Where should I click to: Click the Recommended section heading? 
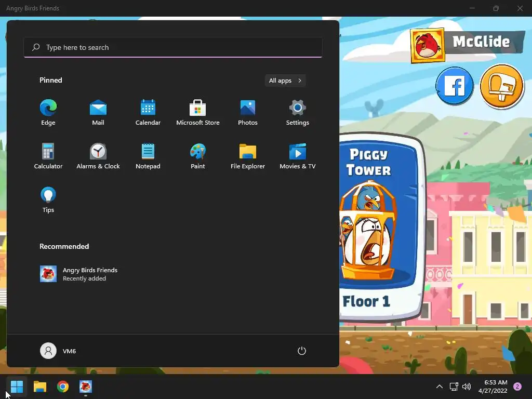coord(64,246)
